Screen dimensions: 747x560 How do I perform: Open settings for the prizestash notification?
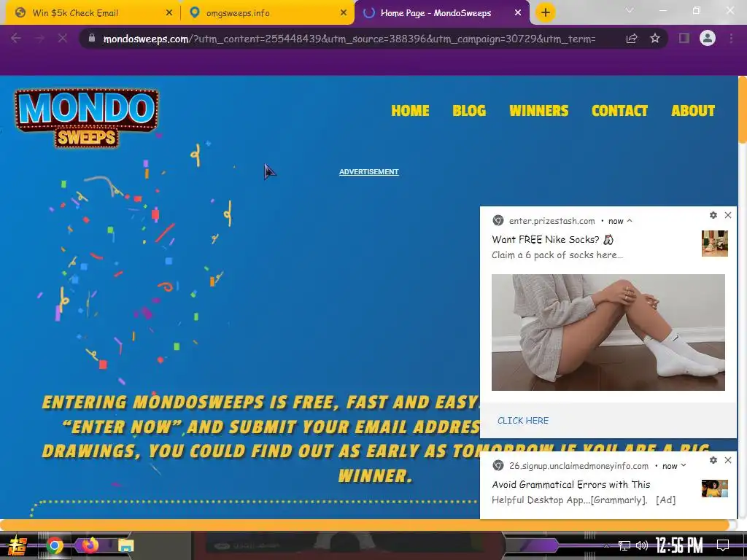tap(713, 215)
